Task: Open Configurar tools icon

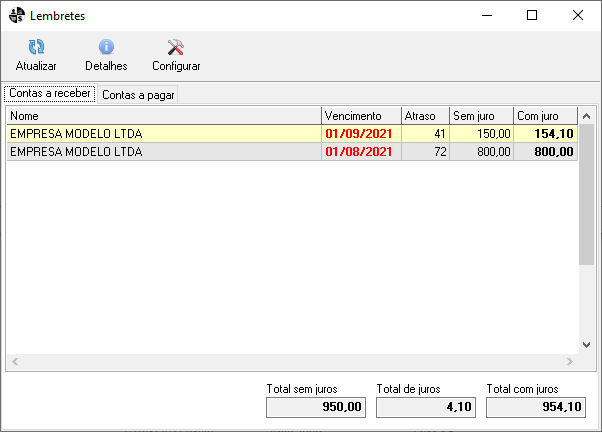Action: (176, 47)
